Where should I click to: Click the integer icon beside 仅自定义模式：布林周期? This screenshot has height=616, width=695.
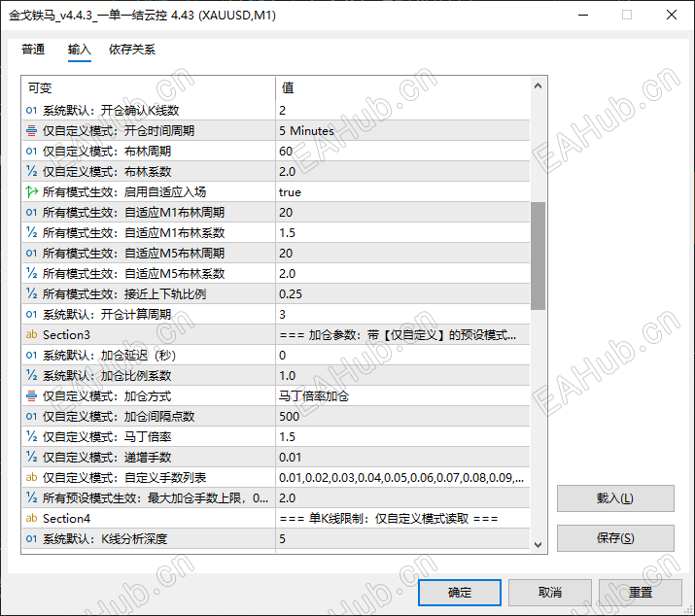point(31,152)
